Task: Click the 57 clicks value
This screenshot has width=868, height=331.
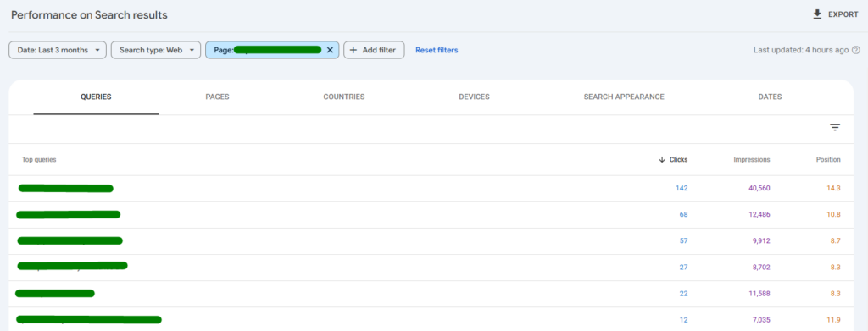Action: coord(684,241)
